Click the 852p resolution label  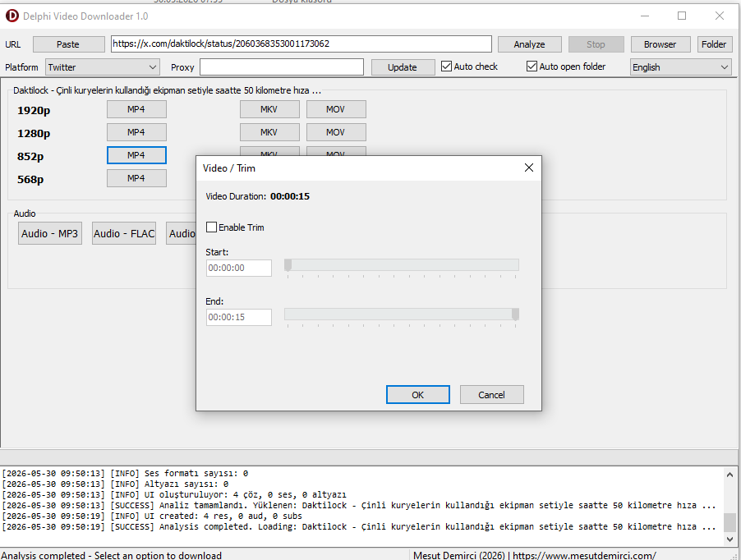30,157
